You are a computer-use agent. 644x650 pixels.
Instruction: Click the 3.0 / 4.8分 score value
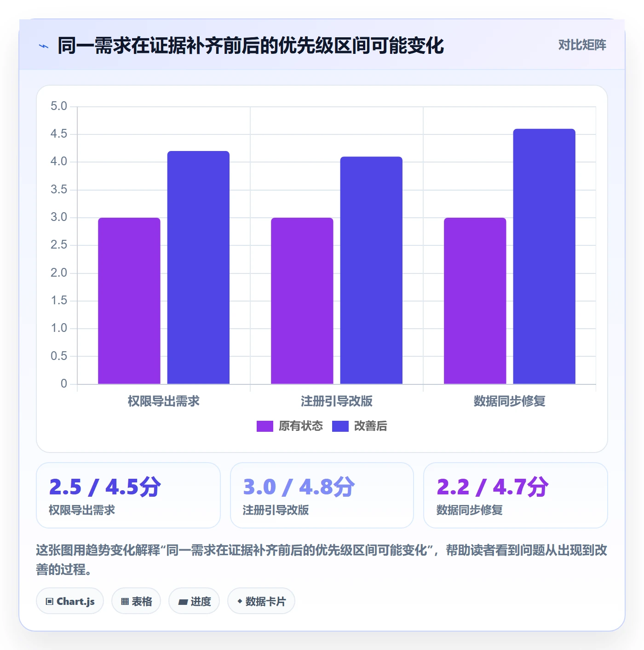pos(299,487)
